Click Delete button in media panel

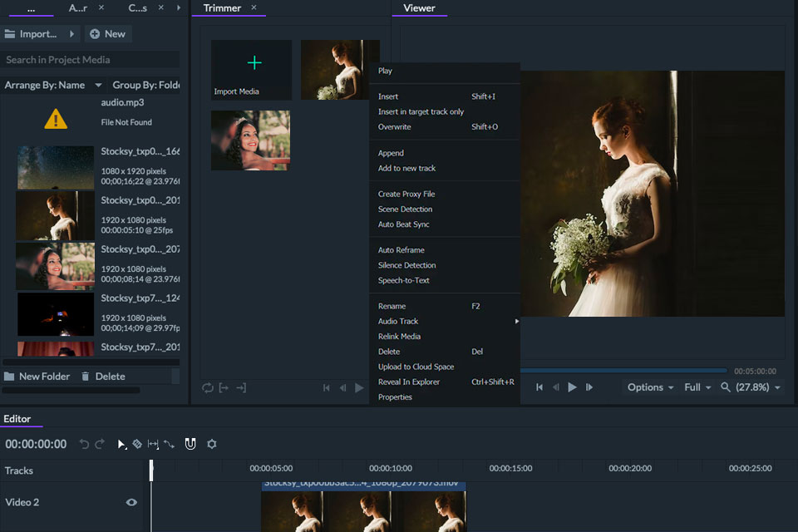(x=103, y=377)
